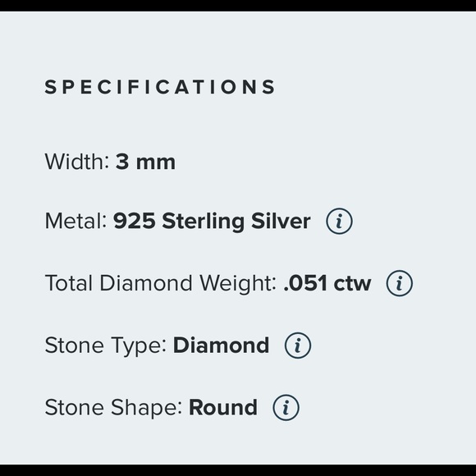This screenshot has width=476, height=476.
Task: Open the info icon beside 925 Sterling Silver
Action: pyautogui.click(x=339, y=221)
